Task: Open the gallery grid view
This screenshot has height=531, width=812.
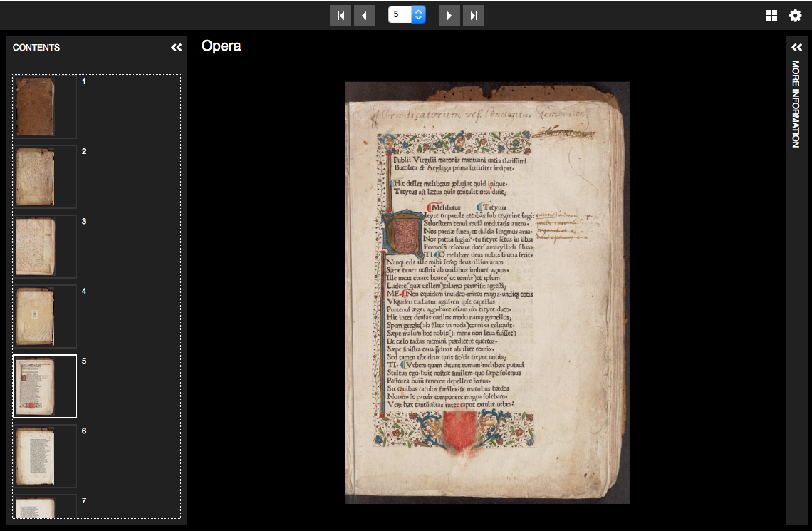Action: 771,16
